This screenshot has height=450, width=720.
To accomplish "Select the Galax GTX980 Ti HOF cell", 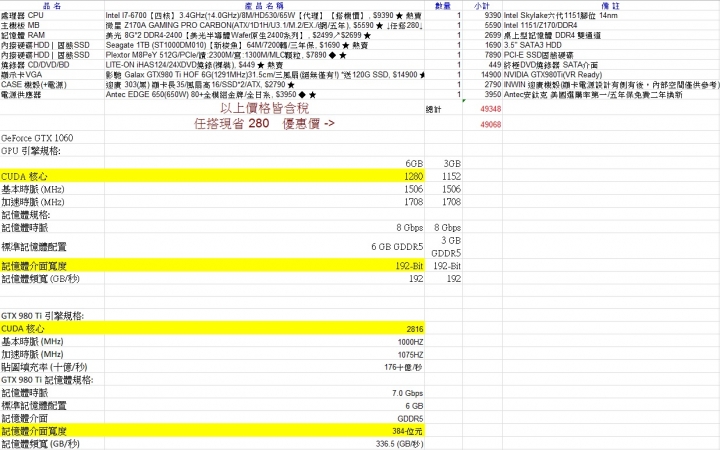I will [x=264, y=75].
